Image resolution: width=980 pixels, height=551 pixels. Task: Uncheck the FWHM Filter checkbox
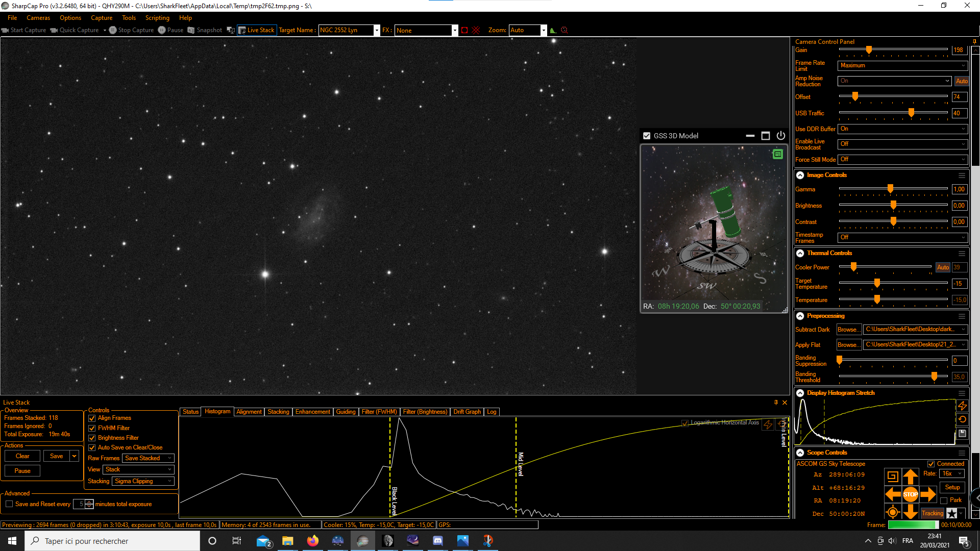[92, 429]
